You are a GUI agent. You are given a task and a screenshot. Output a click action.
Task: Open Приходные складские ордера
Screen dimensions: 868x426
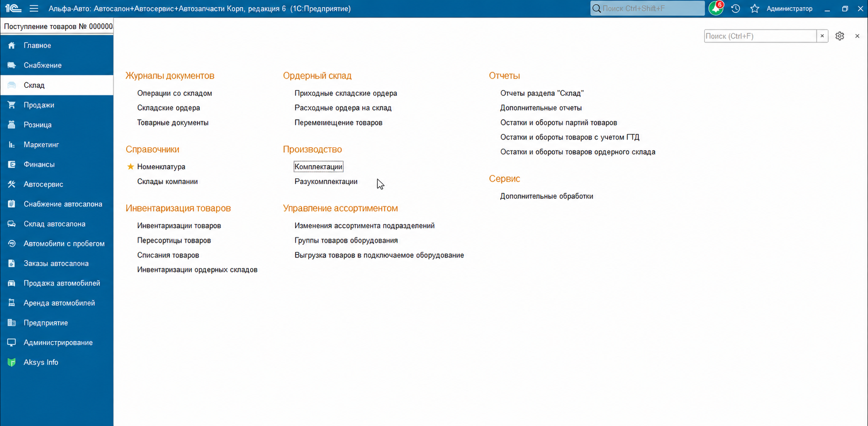(x=346, y=93)
